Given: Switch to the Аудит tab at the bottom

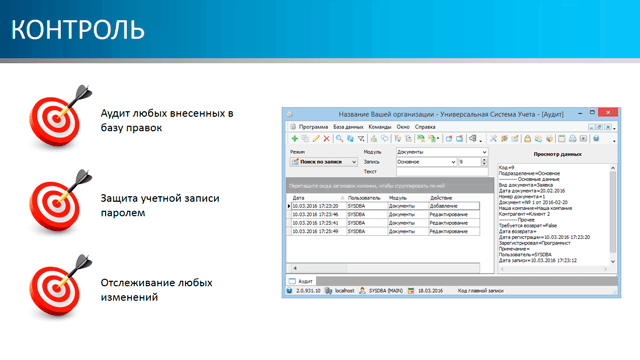Looking at the screenshot, I should [301, 281].
